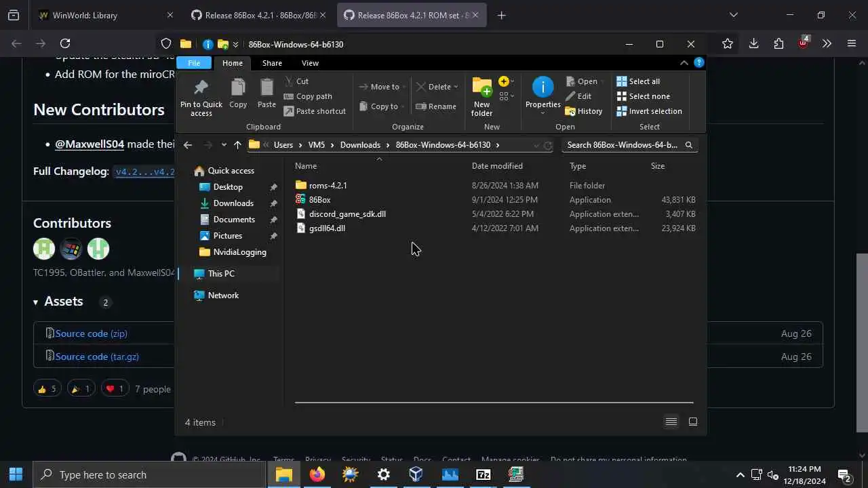868x488 pixels.
Task: Open the Move to dropdown
Action: pos(382,87)
